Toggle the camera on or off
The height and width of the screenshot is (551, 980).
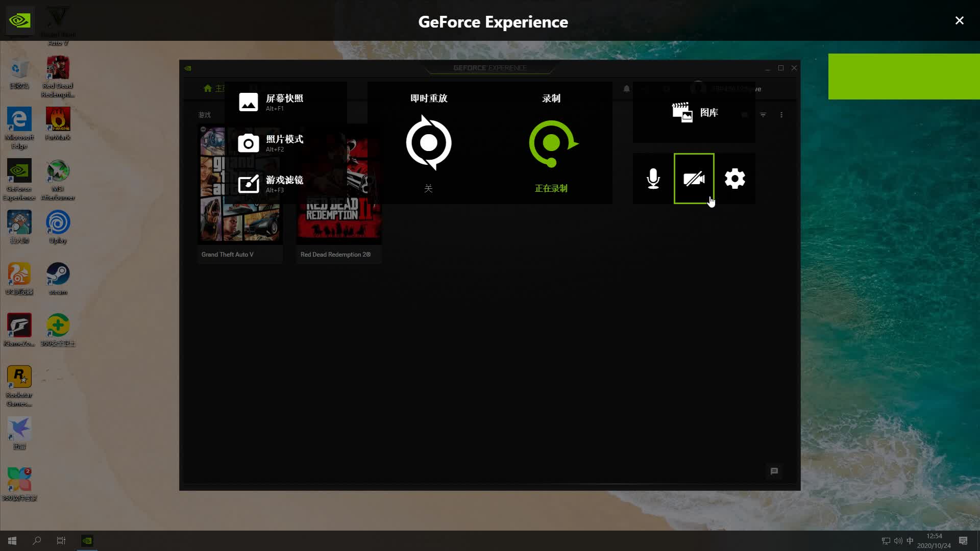[x=694, y=179]
